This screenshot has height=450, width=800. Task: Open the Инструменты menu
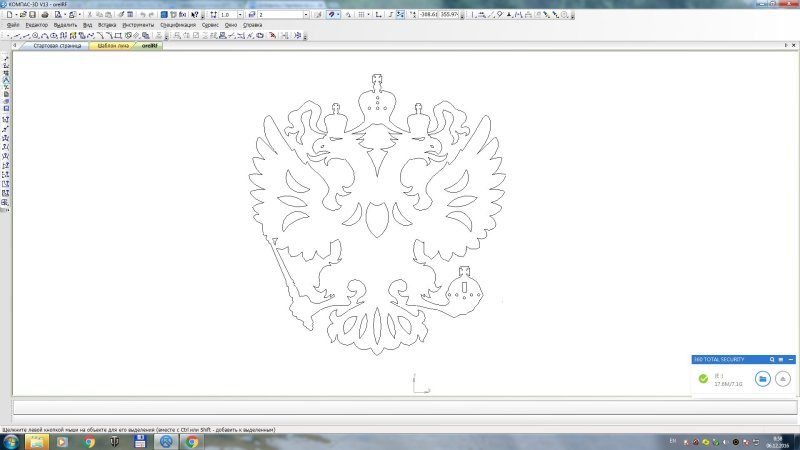[x=138, y=25]
